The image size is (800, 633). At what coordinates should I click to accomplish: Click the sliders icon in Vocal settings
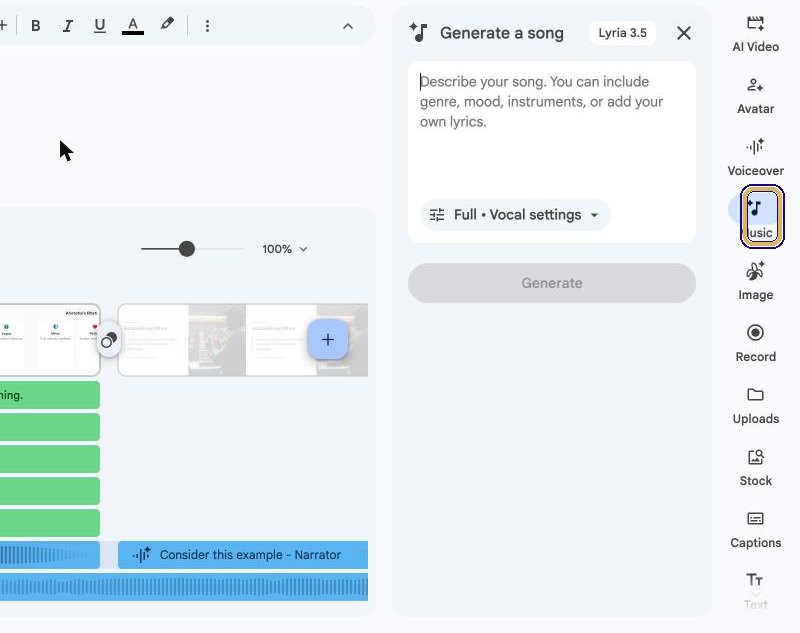click(x=437, y=215)
